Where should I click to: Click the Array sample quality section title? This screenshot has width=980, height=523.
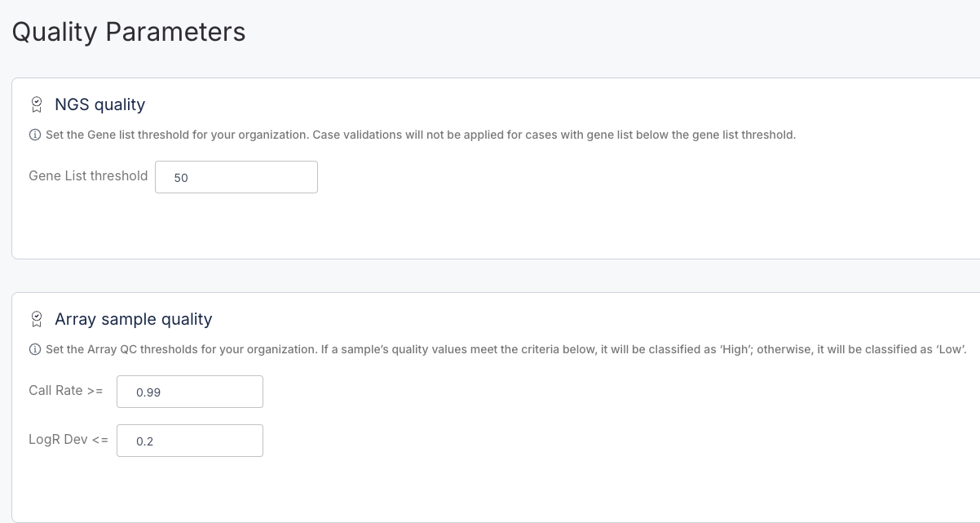(x=133, y=319)
